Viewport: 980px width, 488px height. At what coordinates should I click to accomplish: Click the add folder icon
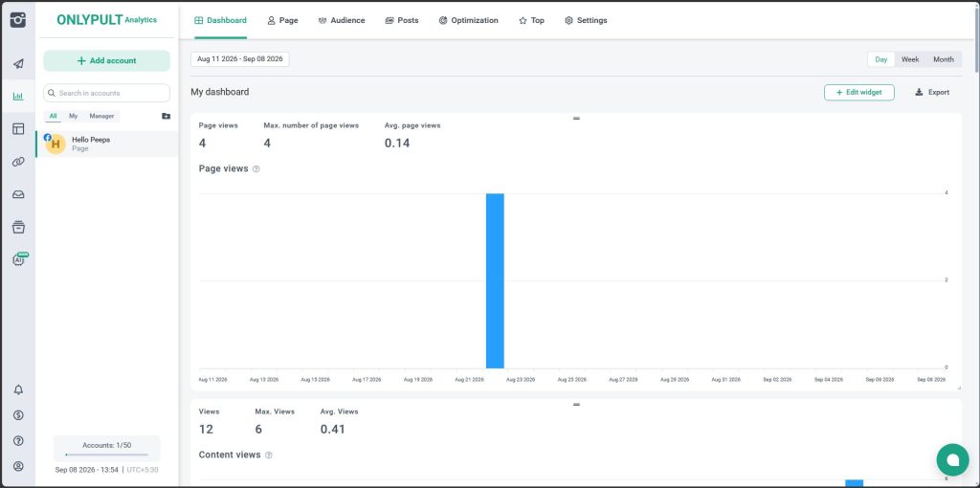coord(166,116)
